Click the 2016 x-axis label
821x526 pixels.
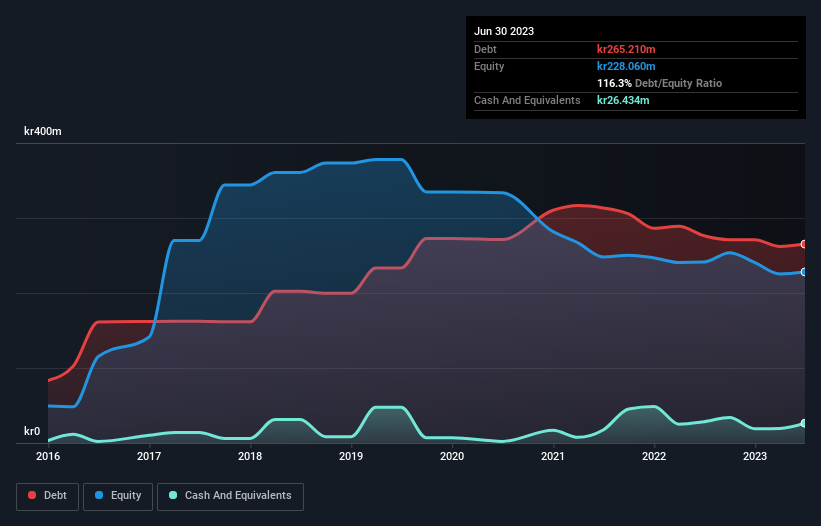click(48, 456)
